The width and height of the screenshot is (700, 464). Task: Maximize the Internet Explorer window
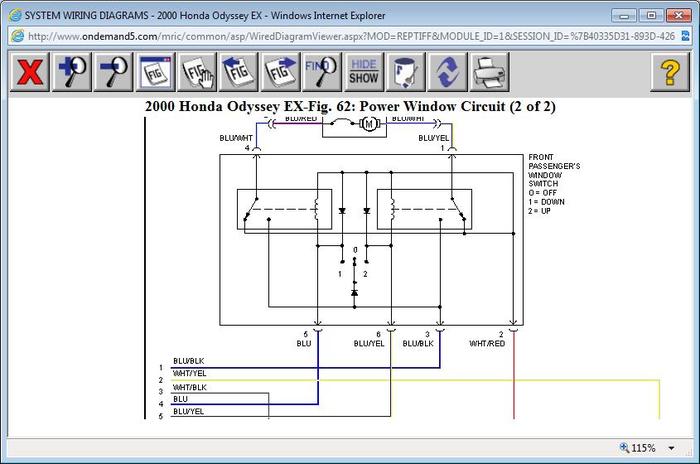(651, 15)
